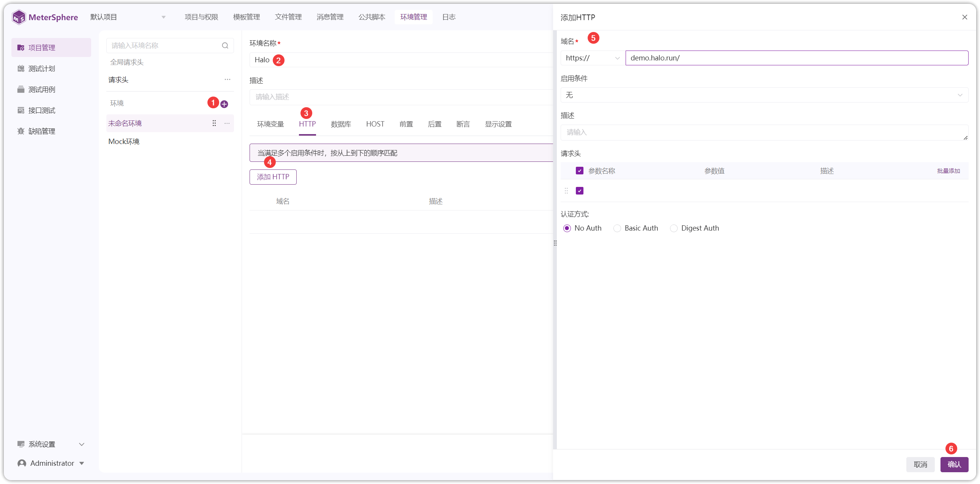Click the request header row drag handle
This screenshot has height=484, width=980.
click(566, 191)
